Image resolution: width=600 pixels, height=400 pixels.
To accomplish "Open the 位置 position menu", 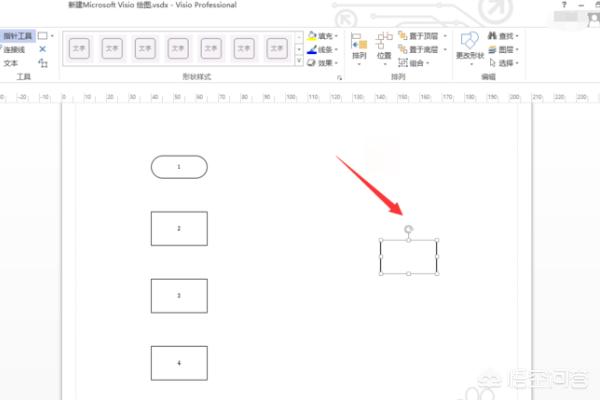I will (x=384, y=49).
